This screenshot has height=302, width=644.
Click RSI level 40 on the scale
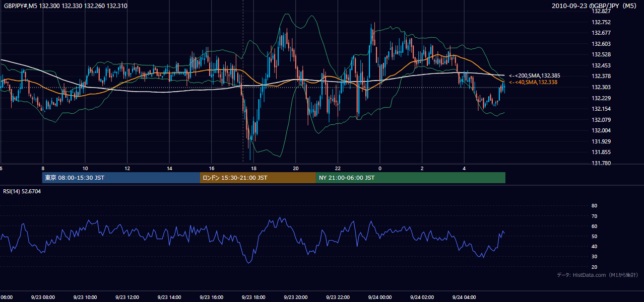594,247
